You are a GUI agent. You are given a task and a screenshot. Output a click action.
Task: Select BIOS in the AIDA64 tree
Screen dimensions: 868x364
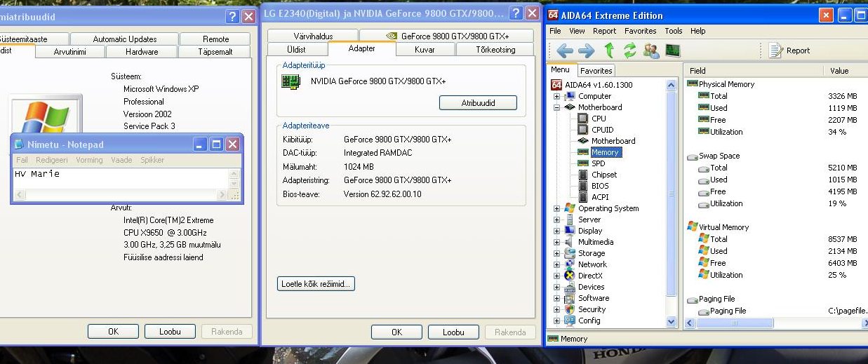click(x=600, y=186)
